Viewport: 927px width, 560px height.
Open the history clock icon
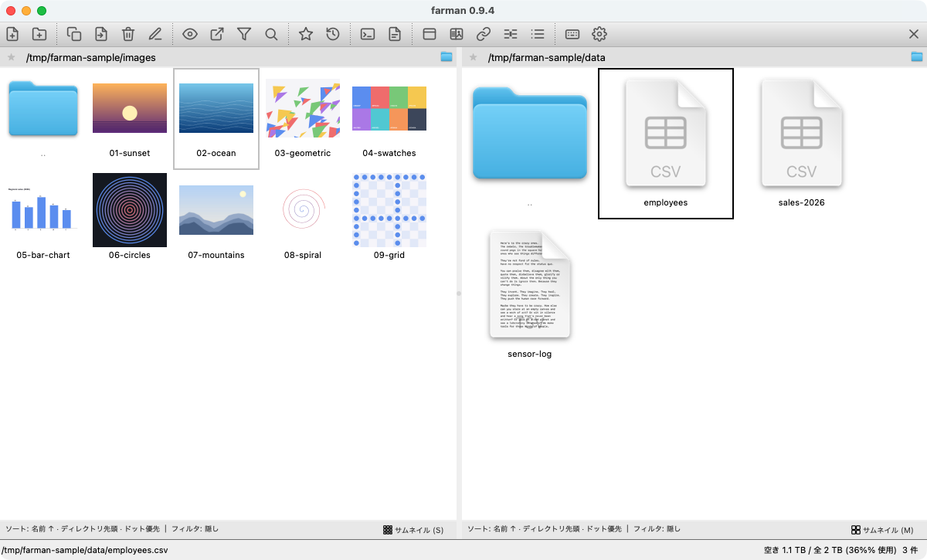click(x=333, y=34)
